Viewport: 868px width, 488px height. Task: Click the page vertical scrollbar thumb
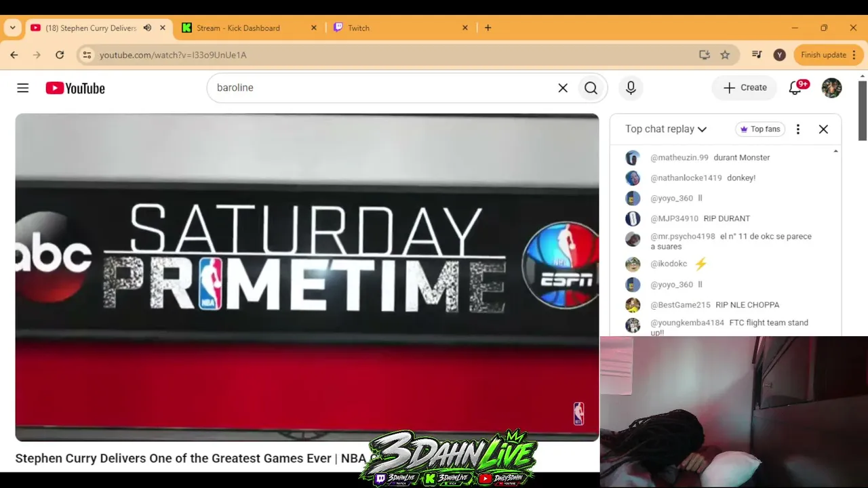[863, 110]
